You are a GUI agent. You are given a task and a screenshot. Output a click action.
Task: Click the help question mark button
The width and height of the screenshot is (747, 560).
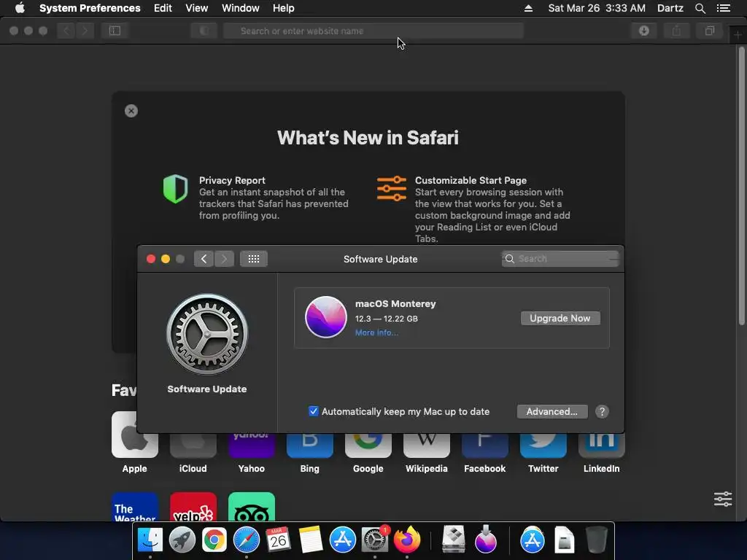coord(602,411)
